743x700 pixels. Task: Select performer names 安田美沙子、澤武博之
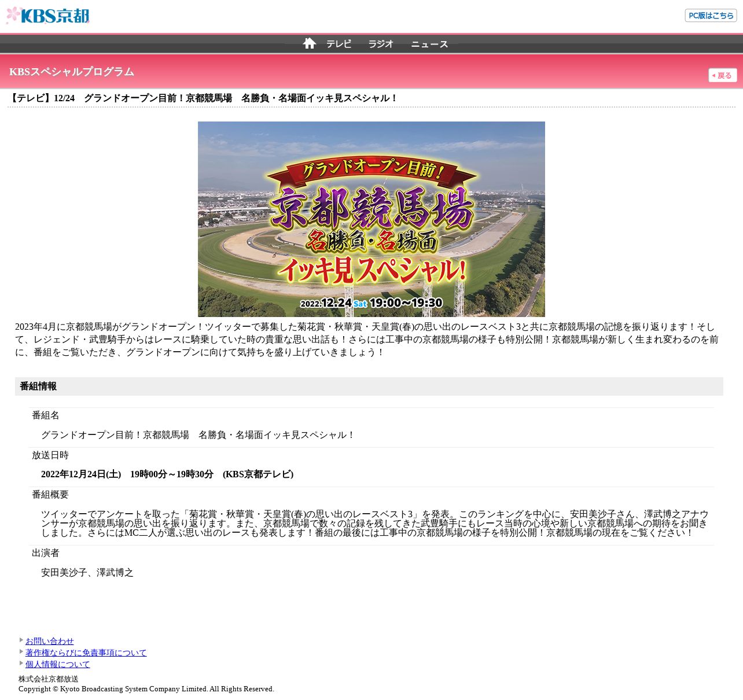click(x=87, y=573)
